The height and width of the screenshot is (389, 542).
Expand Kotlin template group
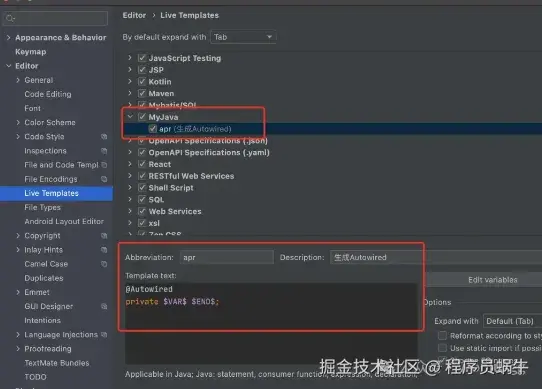coord(130,82)
